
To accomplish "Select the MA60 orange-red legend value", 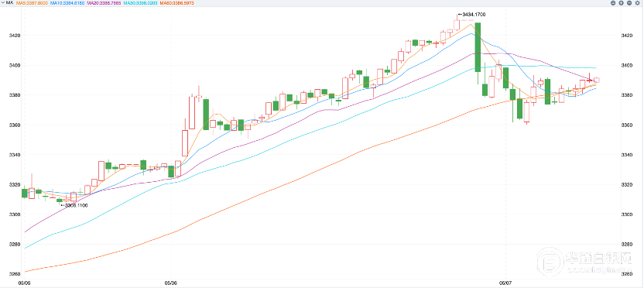I will (x=177, y=3).
